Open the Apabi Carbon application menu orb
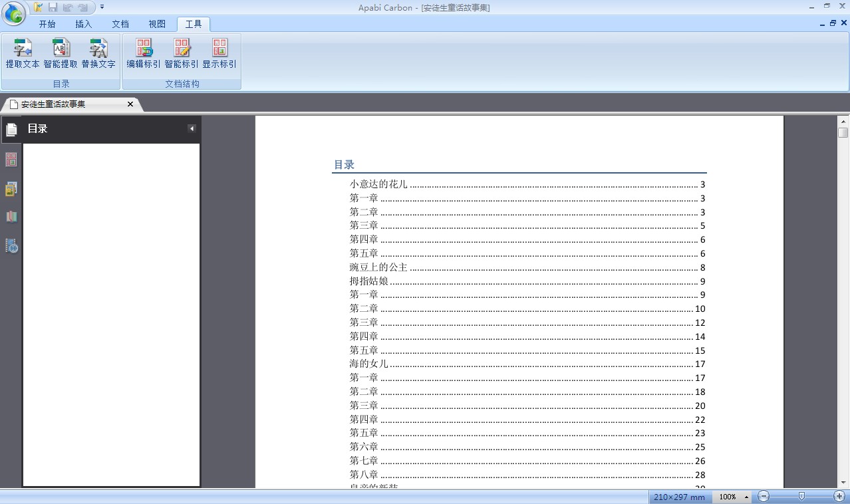This screenshot has width=850, height=504. coord(14,13)
